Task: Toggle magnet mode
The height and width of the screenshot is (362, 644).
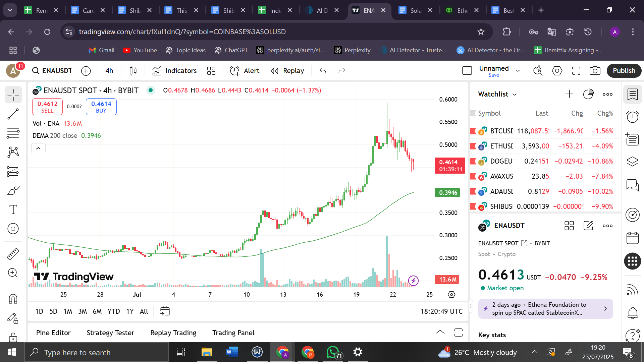Action: pos(13,299)
